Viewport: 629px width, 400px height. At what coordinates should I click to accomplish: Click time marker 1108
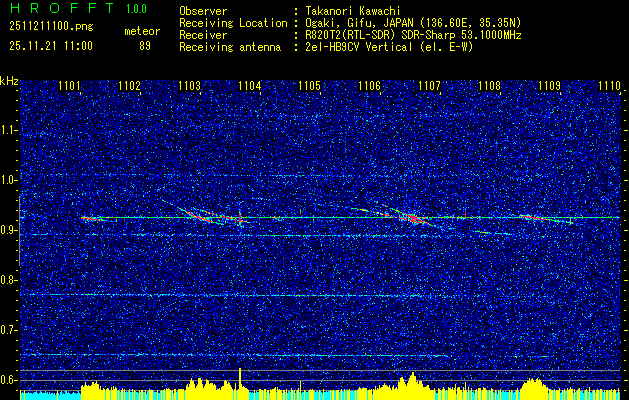[x=490, y=86]
